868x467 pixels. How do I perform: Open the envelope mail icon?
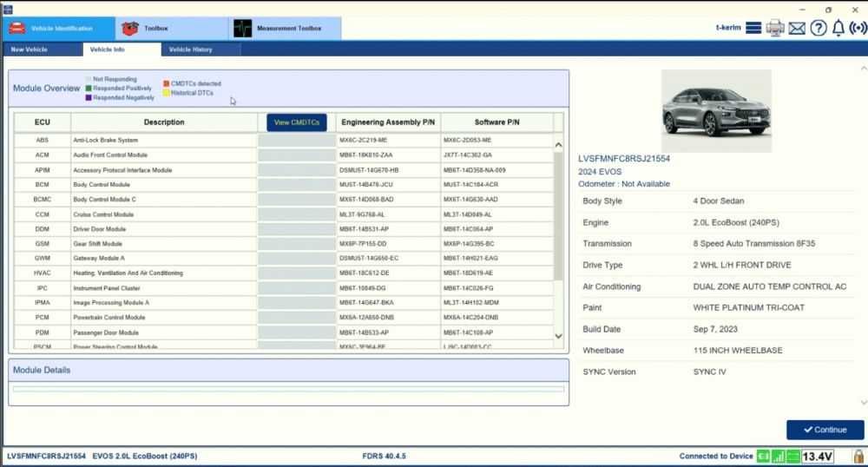click(x=797, y=29)
